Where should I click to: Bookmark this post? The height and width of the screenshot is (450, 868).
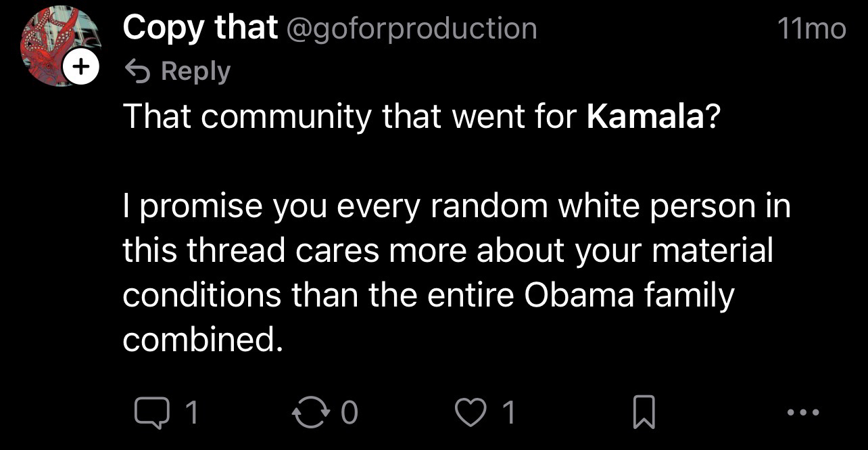click(644, 412)
